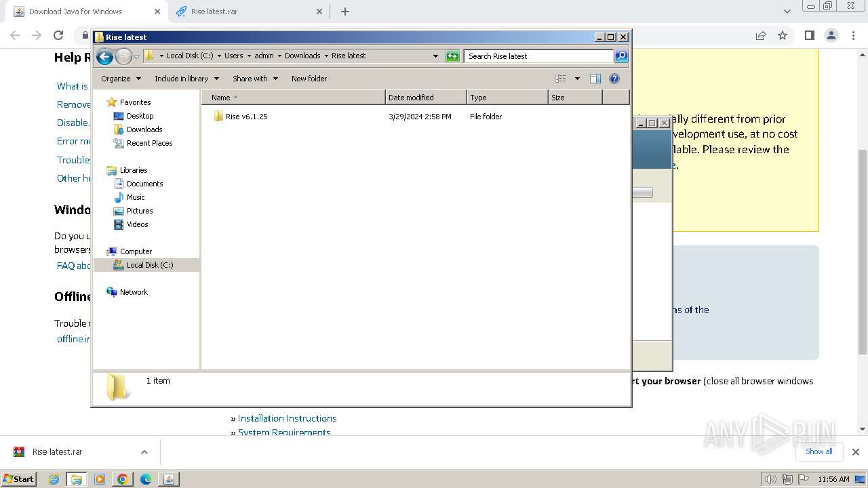Open Rise latest.rar download options chevron
Image resolution: width=868 pixels, height=488 pixels.
click(144, 452)
